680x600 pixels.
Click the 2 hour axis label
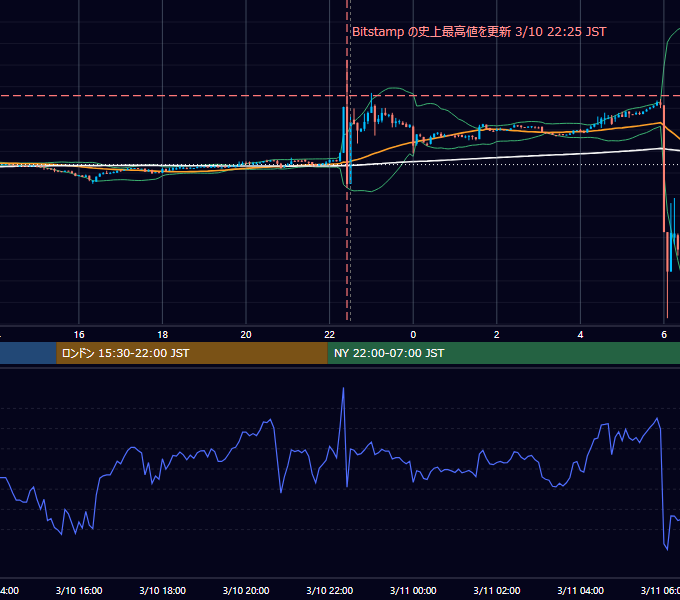pyautogui.click(x=497, y=335)
